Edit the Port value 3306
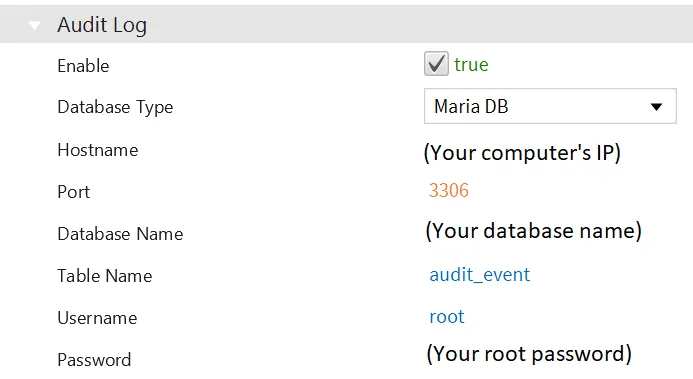The width and height of the screenshot is (693, 379). coord(449,190)
